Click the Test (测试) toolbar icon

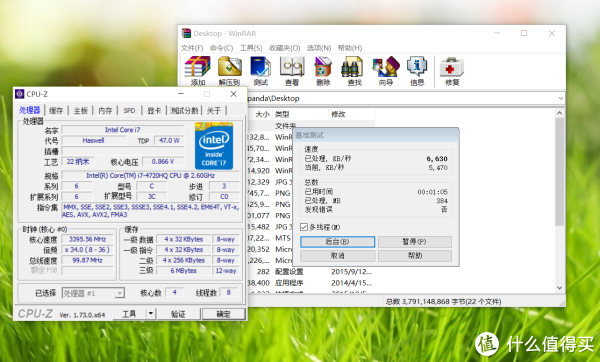(261, 71)
